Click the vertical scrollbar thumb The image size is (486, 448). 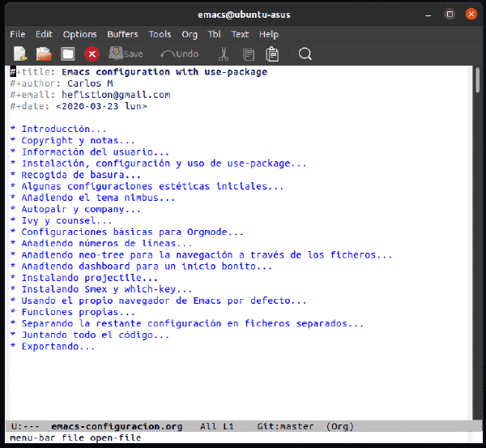478,79
